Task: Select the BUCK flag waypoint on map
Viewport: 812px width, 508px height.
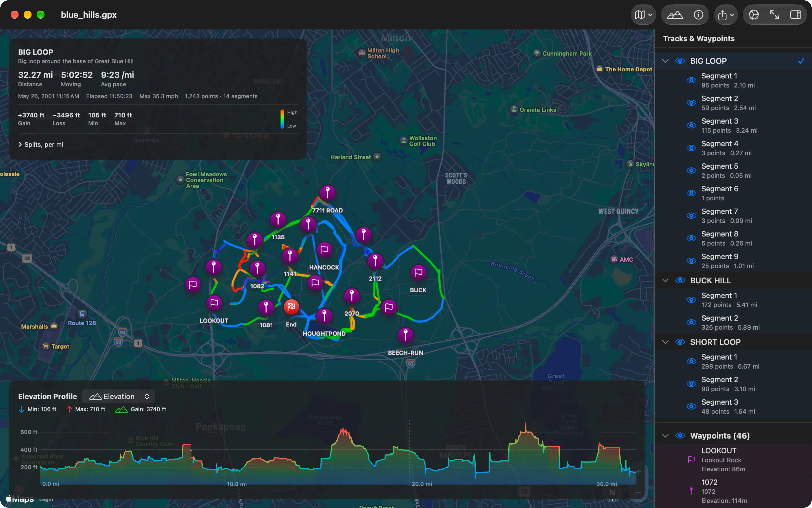Action: click(x=418, y=272)
